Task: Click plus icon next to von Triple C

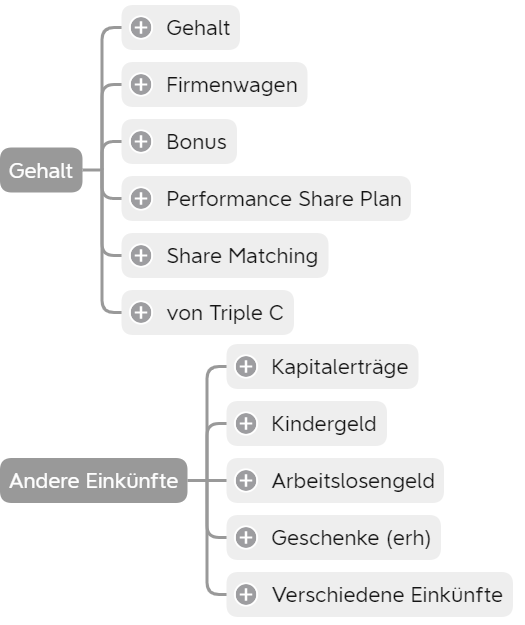Action: pos(141,313)
